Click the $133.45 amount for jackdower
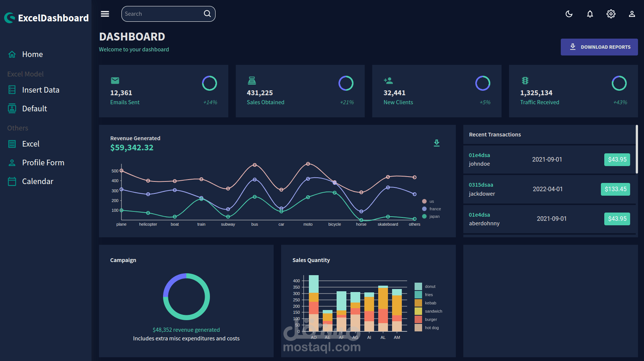Viewport: 644px width, 361px height. pos(615,189)
